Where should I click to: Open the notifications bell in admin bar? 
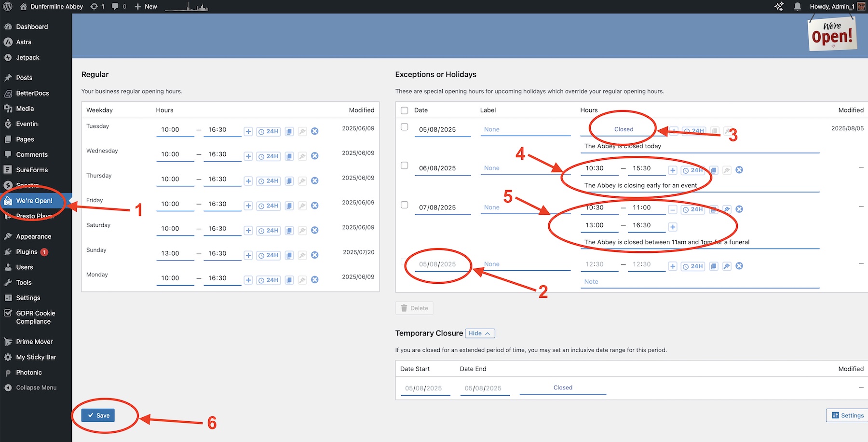click(798, 7)
